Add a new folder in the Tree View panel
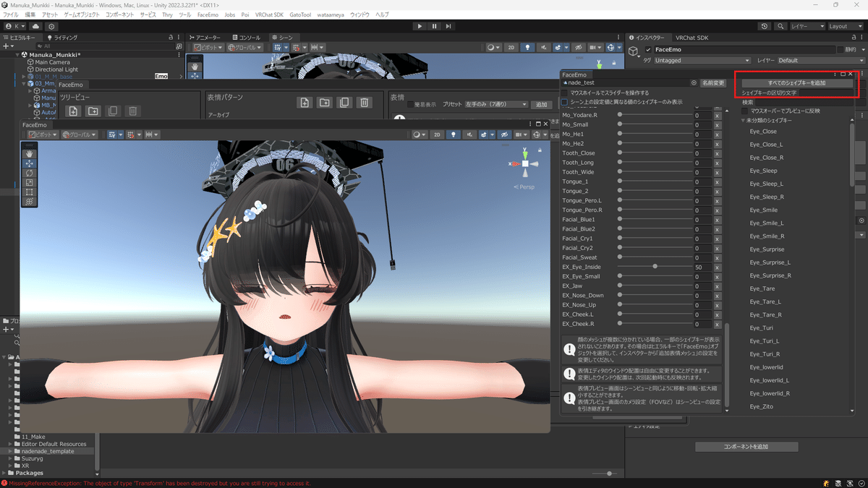Image resolution: width=868 pixels, height=488 pixels. point(93,111)
